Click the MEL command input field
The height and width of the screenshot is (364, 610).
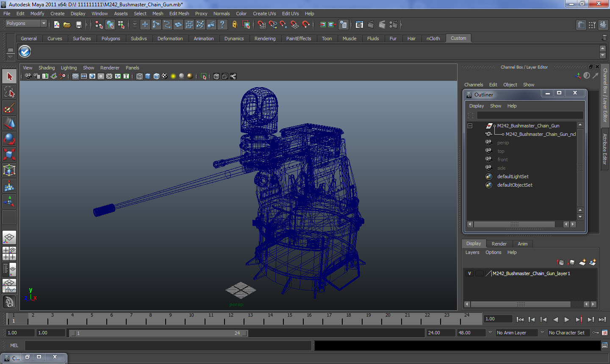point(168,346)
